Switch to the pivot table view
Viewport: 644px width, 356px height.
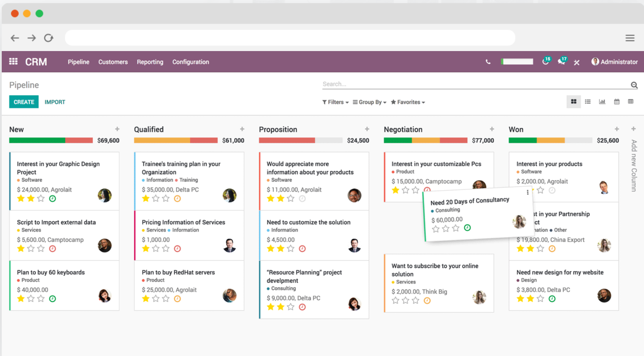[631, 102]
